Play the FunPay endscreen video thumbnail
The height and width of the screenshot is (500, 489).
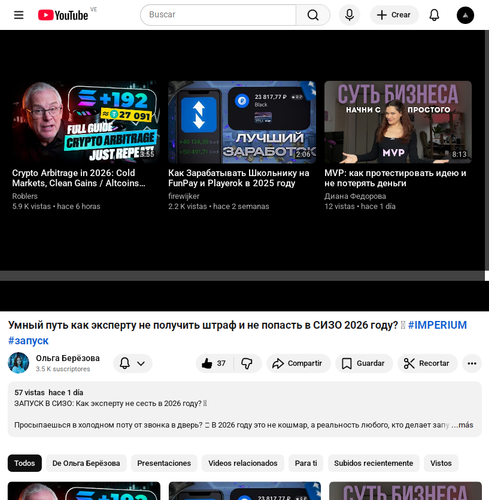(242, 122)
